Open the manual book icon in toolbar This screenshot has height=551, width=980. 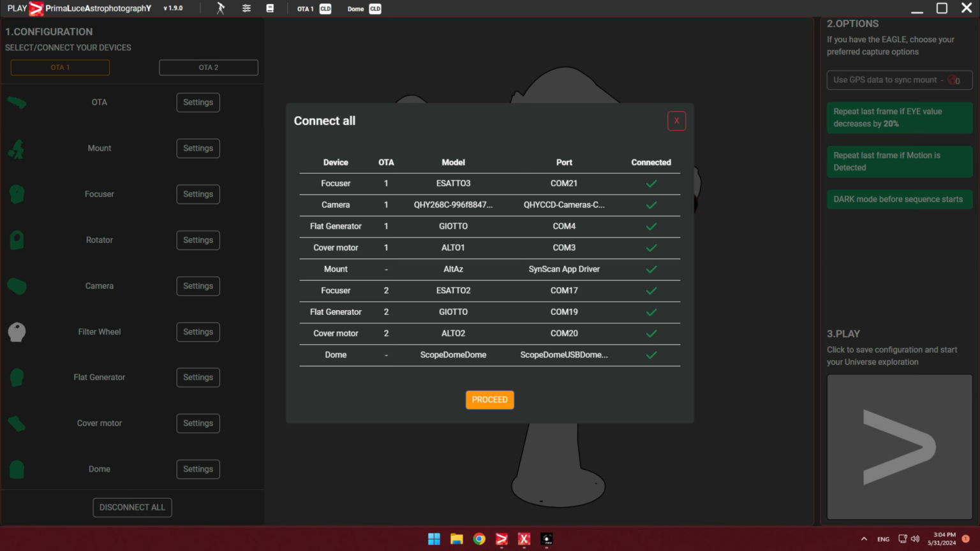(x=270, y=8)
